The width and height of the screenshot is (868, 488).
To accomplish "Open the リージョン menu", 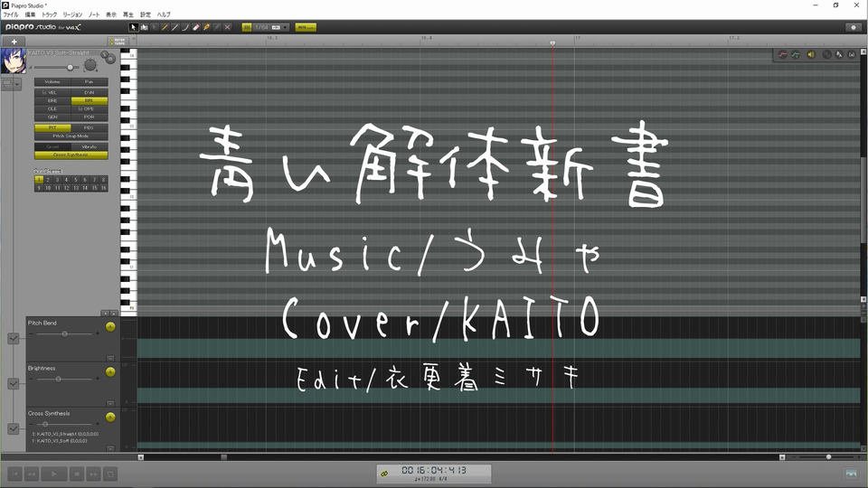I will click(x=72, y=15).
